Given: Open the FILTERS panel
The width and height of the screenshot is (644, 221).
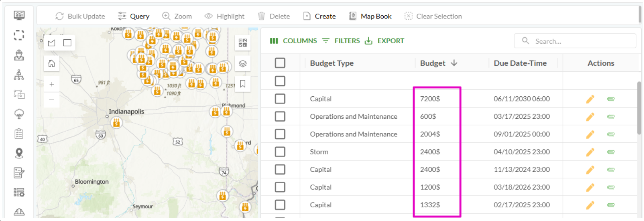Looking at the screenshot, I should coord(341,41).
